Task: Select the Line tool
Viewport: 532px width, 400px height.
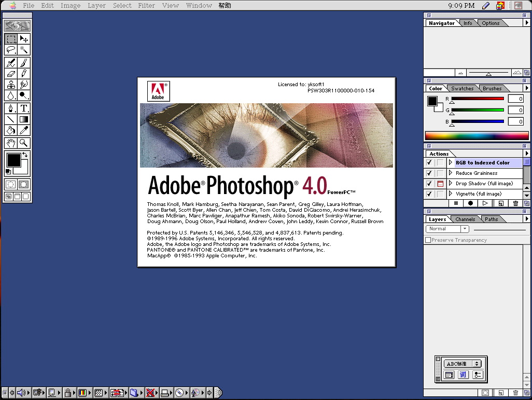Action: click(11, 119)
